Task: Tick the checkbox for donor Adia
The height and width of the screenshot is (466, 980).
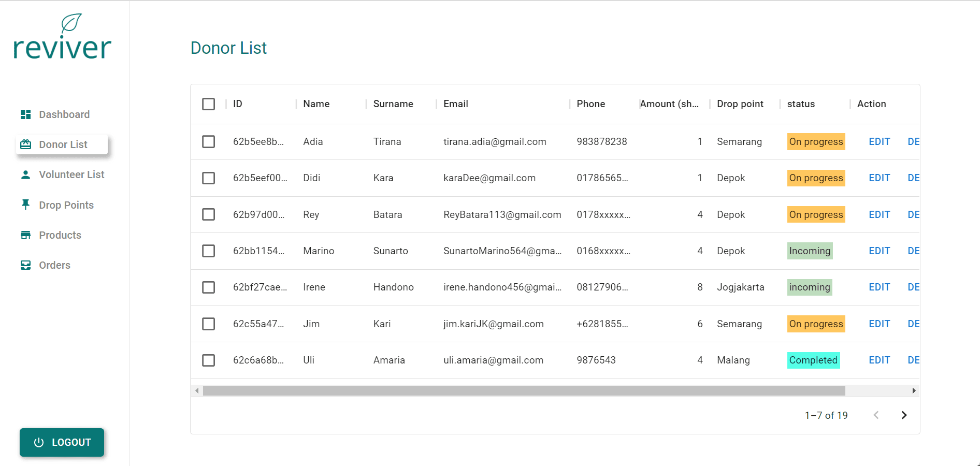Action: [209, 142]
